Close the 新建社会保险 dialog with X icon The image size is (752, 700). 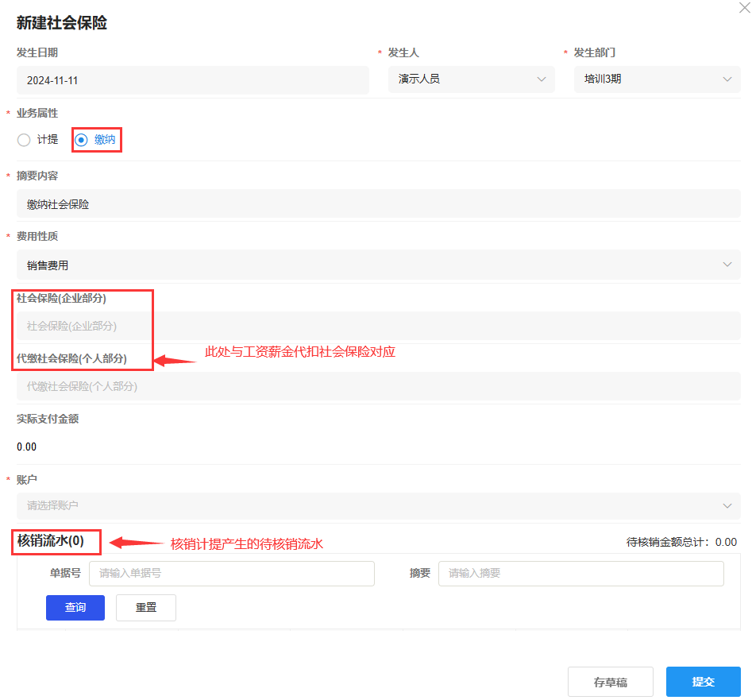tap(744, 6)
